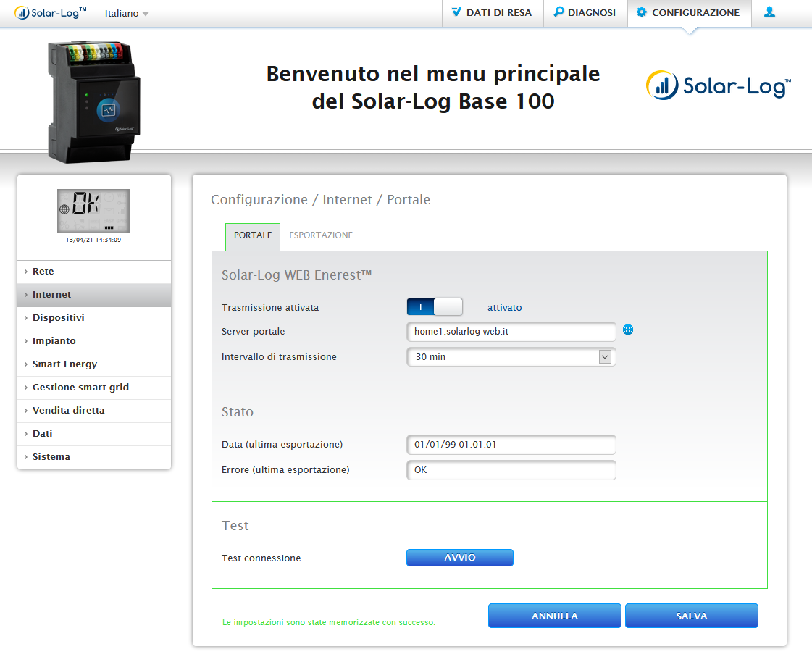Toggle the Trasmissione attivata switch

pyautogui.click(x=434, y=307)
